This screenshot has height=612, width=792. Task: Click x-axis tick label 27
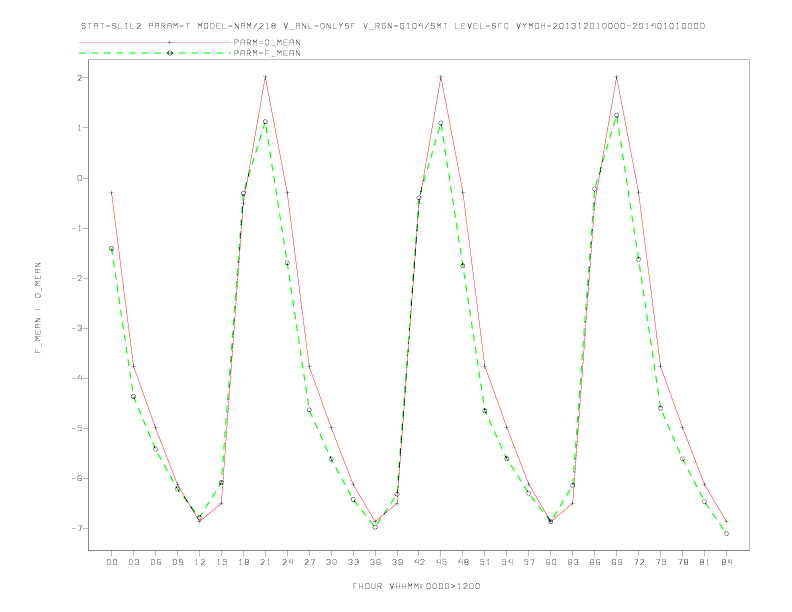click(309, 562)
